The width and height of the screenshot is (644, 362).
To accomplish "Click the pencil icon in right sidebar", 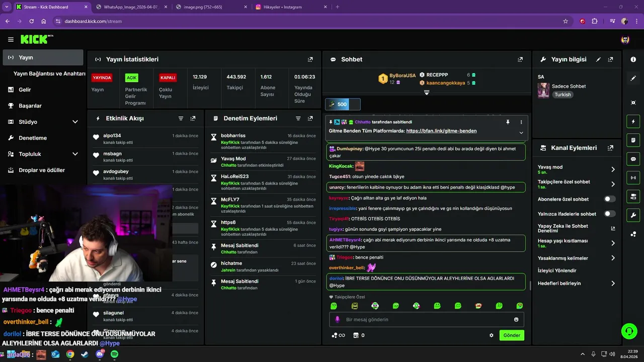I will pos(633,78).
